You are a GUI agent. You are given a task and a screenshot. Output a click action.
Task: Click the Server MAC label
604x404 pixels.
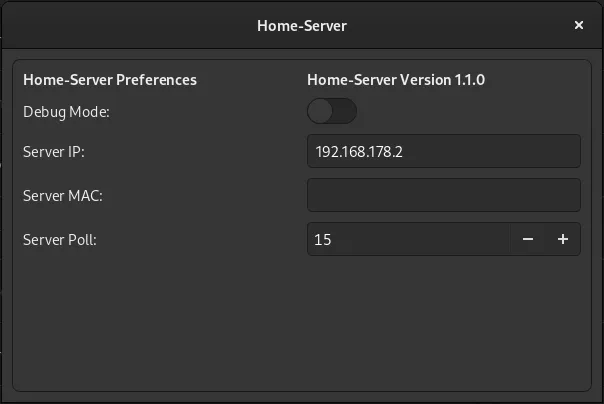click(63, 196)
